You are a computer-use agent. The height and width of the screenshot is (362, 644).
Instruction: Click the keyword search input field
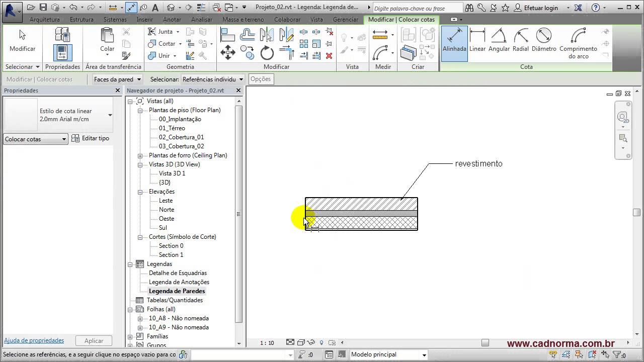tap(418, 8)
